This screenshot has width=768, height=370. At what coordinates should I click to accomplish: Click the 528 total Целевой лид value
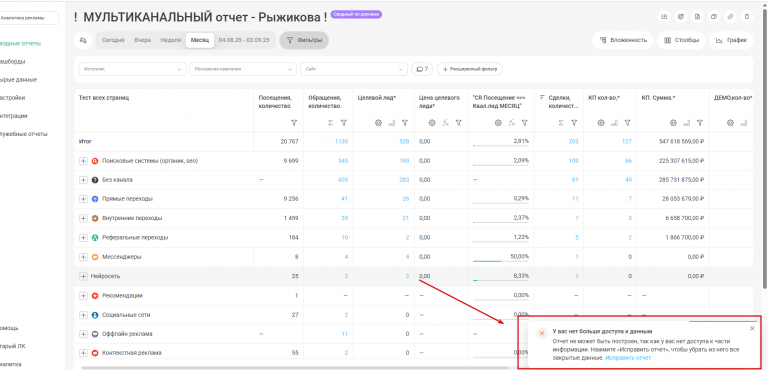[404, 142]
